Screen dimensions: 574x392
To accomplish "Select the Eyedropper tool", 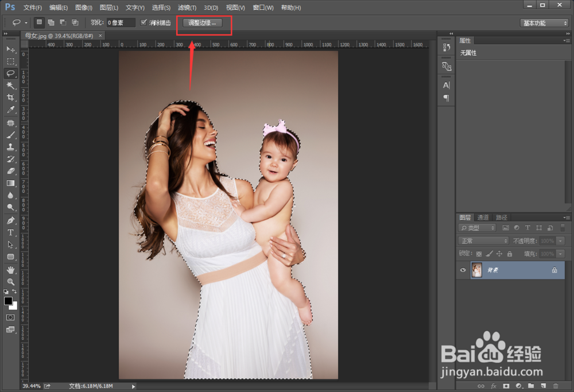I will point(10,110).
